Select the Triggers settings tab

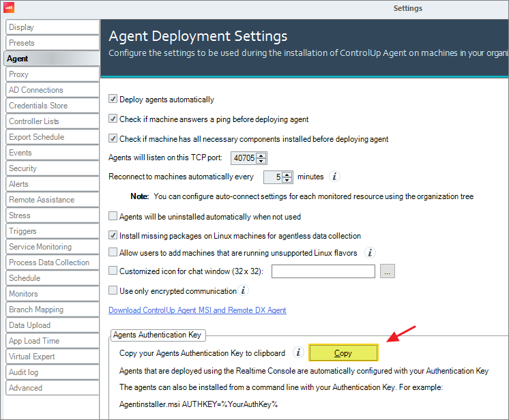click(x=52, y=231)
